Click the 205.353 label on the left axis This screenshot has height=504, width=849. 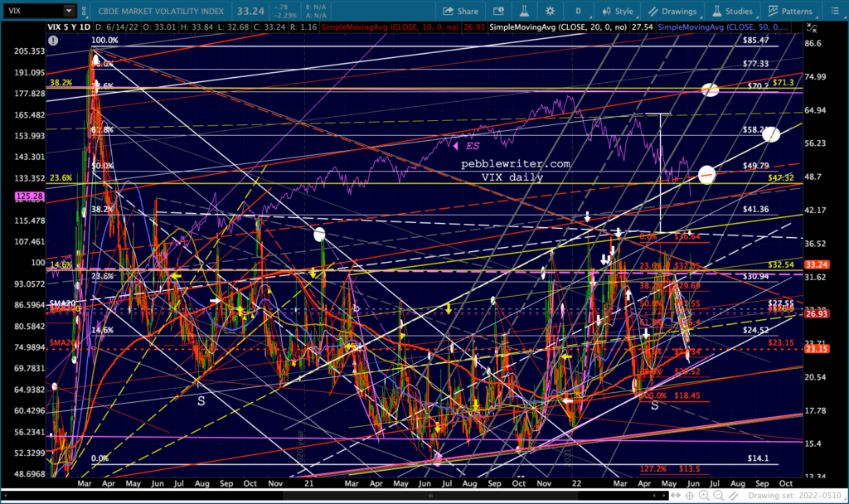[x=30, y=51]
